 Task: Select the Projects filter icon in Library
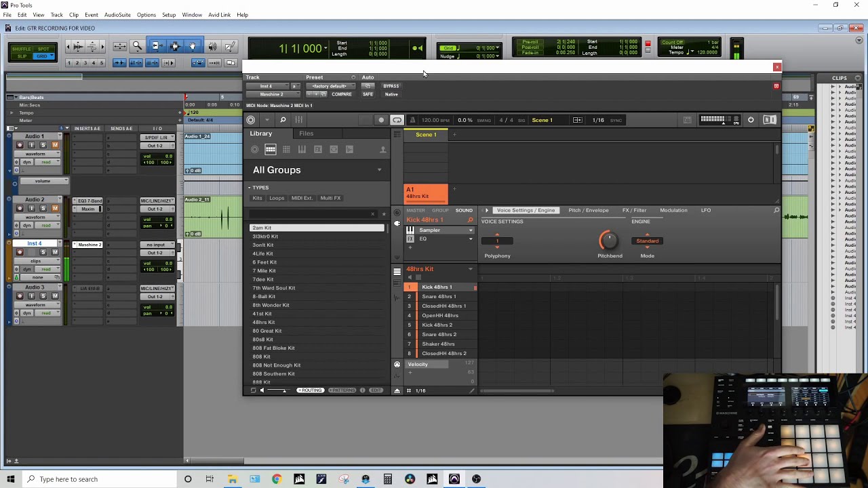[x=254, y=150]
